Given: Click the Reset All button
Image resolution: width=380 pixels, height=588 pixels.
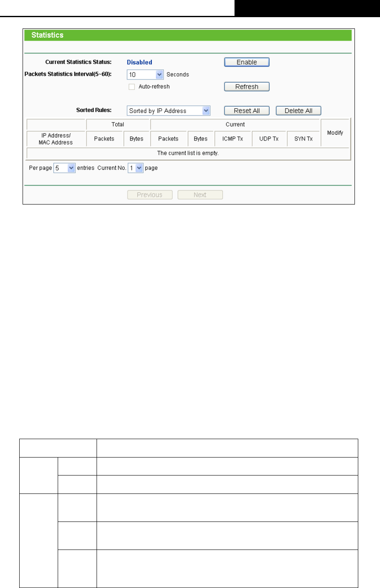Looking at the screenshot, I should (247, 111).
